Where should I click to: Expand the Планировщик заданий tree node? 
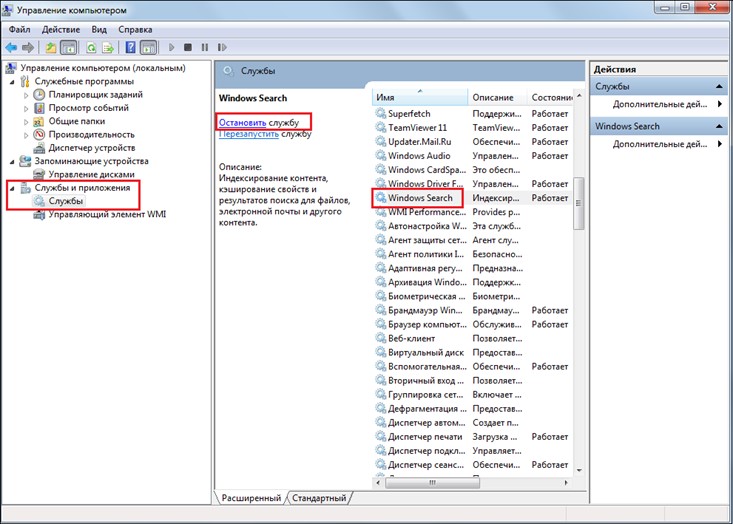pyautogui.click(x=27, y=95)
